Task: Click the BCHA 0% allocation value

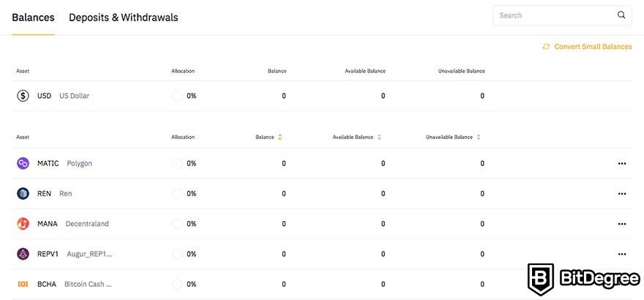Action: coord(192,284)
